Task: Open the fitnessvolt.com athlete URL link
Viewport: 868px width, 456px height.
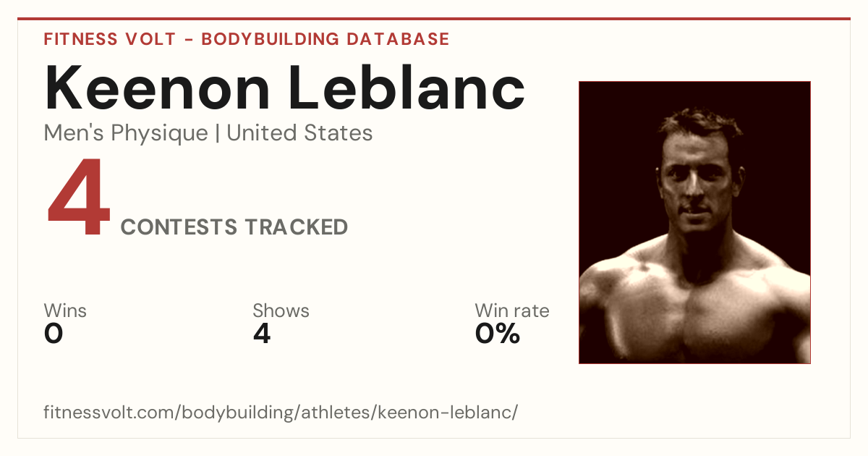Action: (281, 413)
